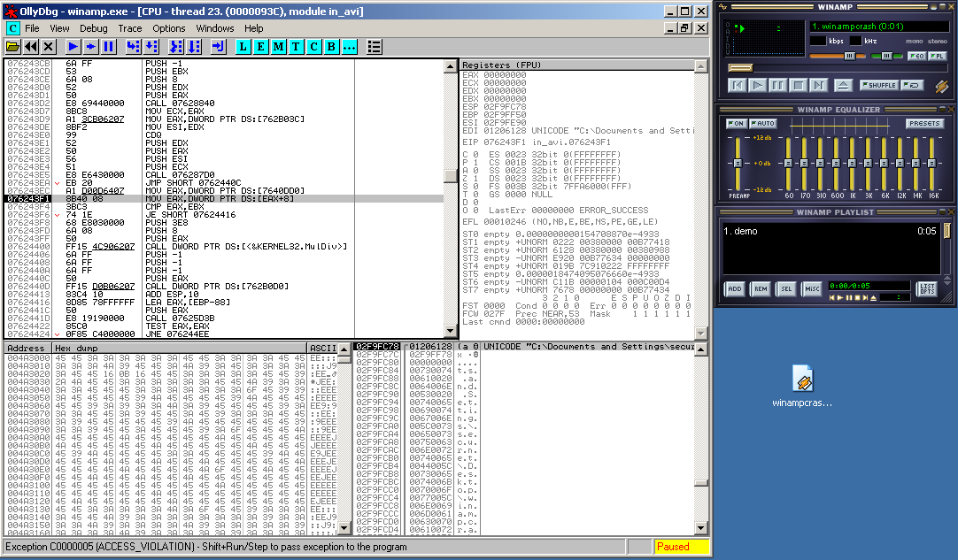Open the playlist ADD menu

point(734,289)
